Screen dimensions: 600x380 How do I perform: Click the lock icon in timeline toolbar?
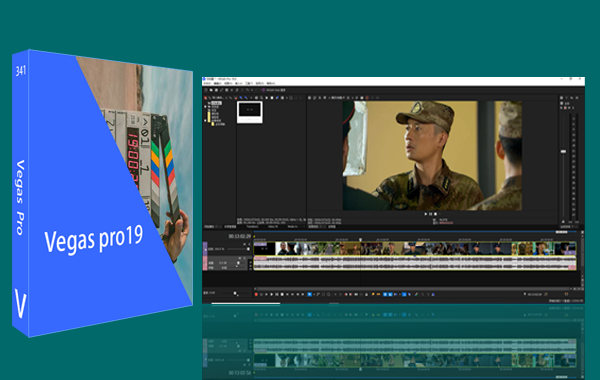(366, 294)
